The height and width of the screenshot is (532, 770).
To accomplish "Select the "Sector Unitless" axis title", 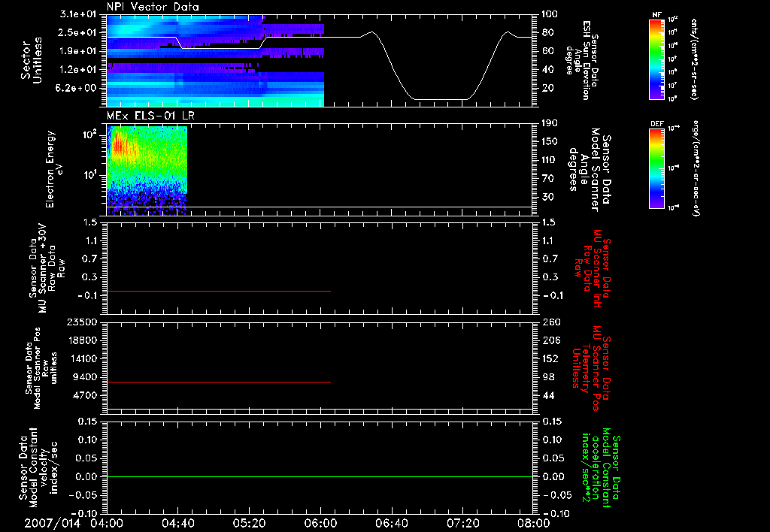I will (32, 60).
